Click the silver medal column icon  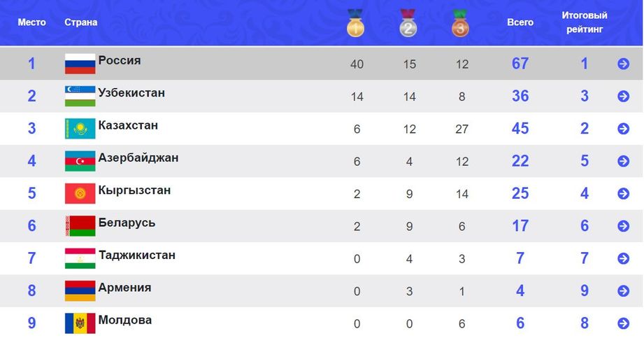coord(408,24)
